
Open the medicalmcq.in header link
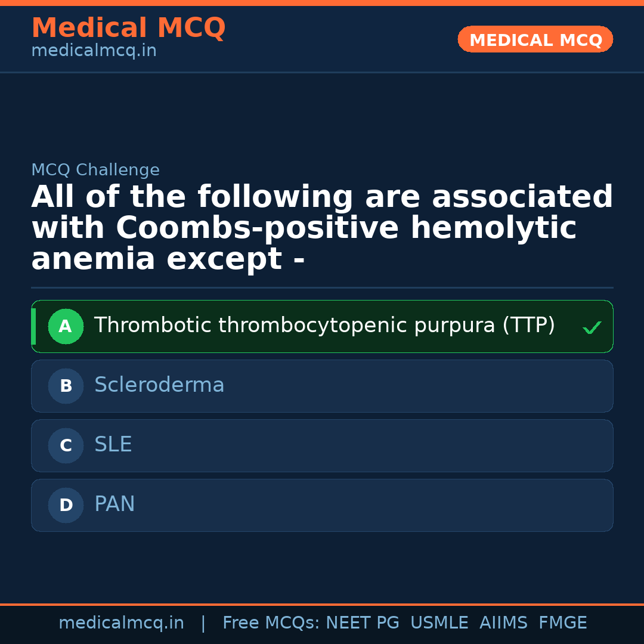tap(94, 51)
